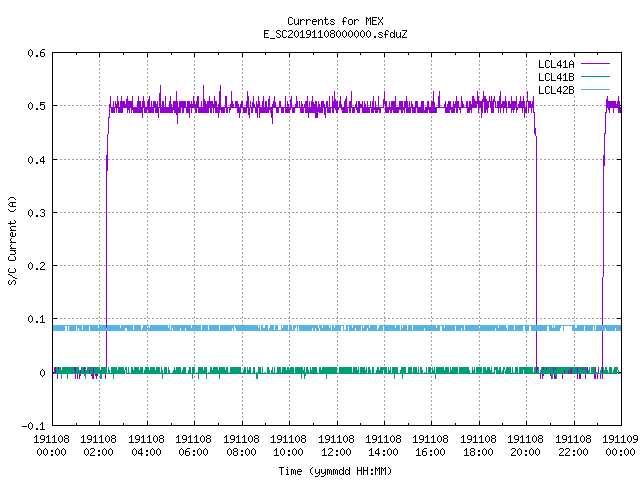
Task: Click the 0.3 y-axis tick value
Action: 36,213
